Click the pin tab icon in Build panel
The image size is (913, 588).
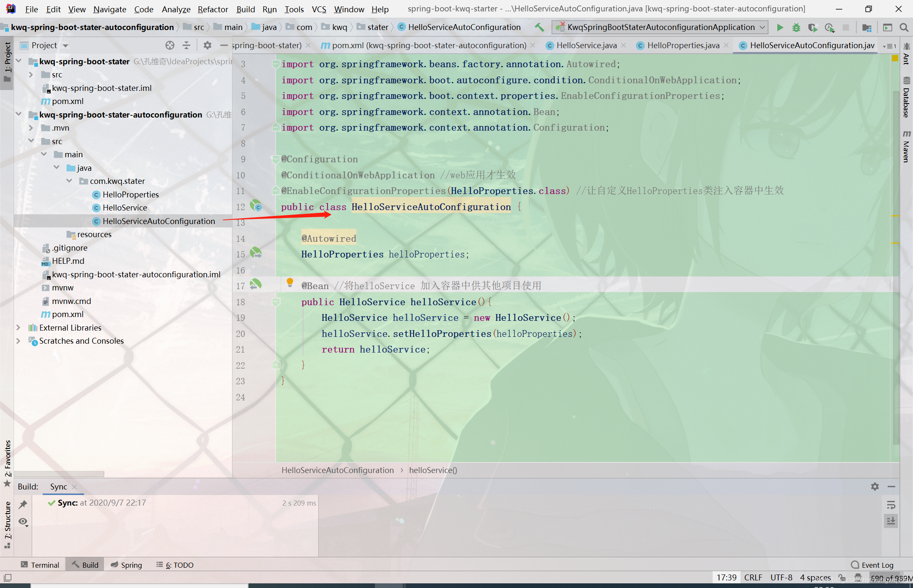click(23, 504)
